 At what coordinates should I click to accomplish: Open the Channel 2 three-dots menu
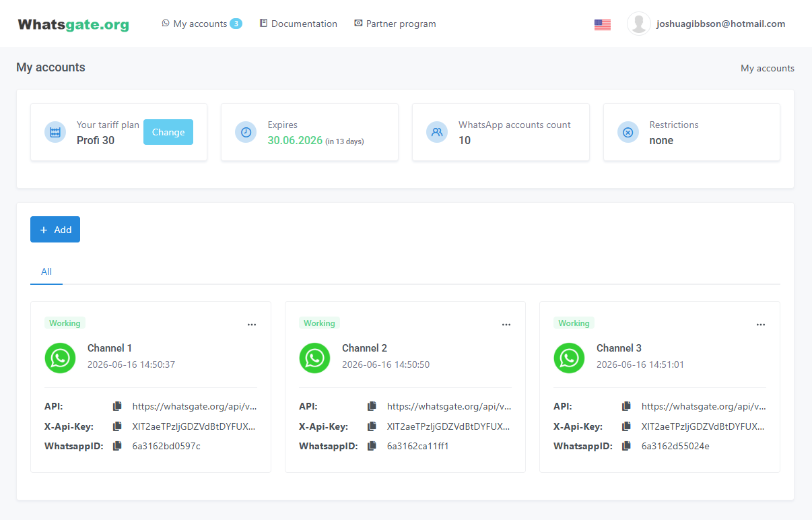(506, 325)
